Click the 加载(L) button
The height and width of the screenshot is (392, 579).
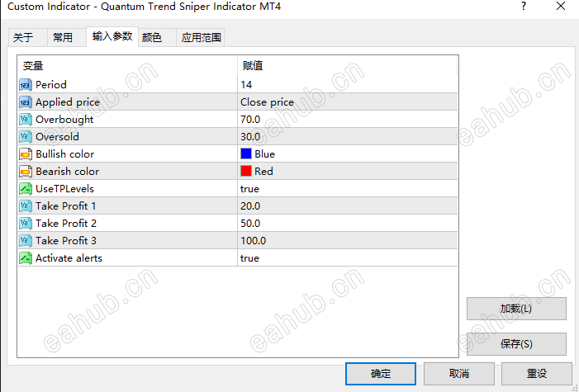click(x=516, y=309)
